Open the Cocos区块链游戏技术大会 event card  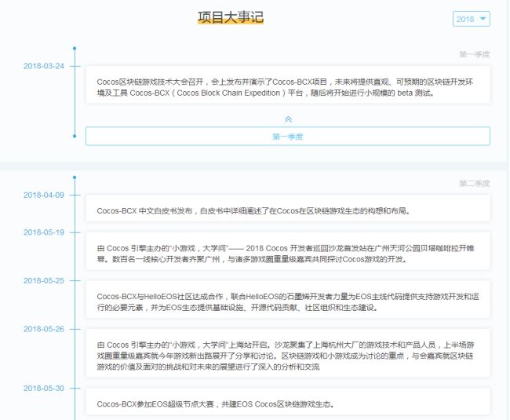click(287, 85)
